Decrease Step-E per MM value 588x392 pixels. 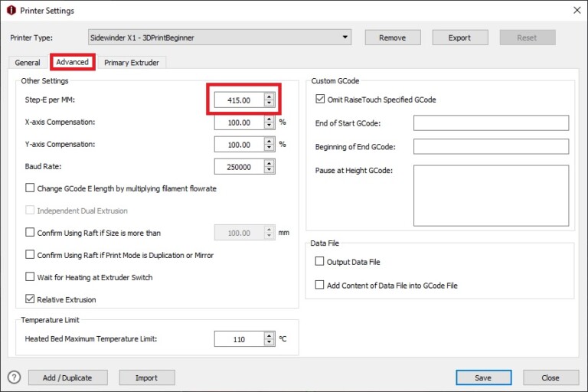click(269, 103)
